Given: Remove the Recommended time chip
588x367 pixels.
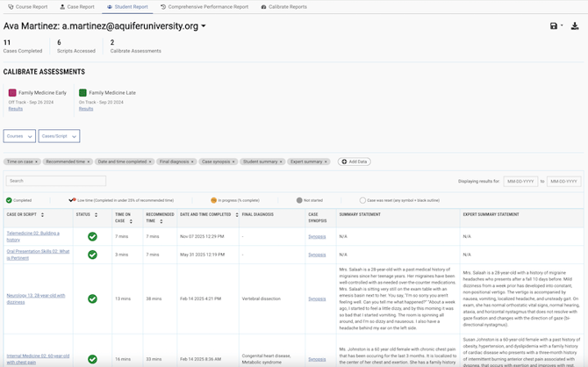Looking at the screenshot, I should click(x=89, y=162).
